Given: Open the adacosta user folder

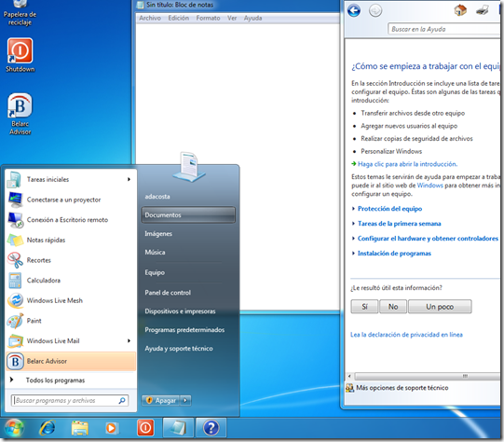Looking at the screenshot, I should 157,196.
